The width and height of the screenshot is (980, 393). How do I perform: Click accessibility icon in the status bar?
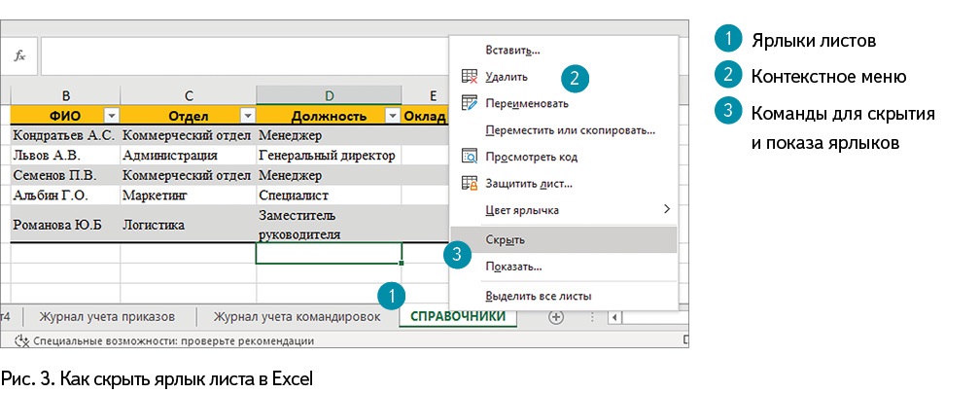(22, 341)
